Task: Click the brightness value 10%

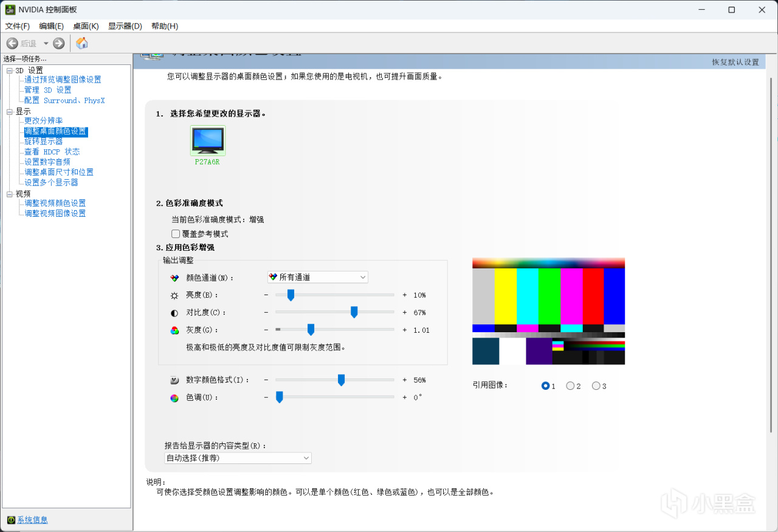Action: coord(419,295)
